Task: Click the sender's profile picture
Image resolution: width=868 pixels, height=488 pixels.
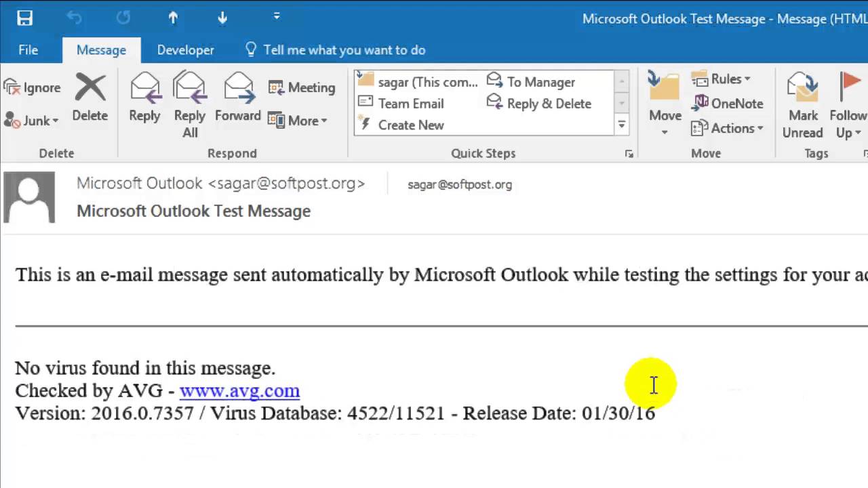Action: point(29,197)
